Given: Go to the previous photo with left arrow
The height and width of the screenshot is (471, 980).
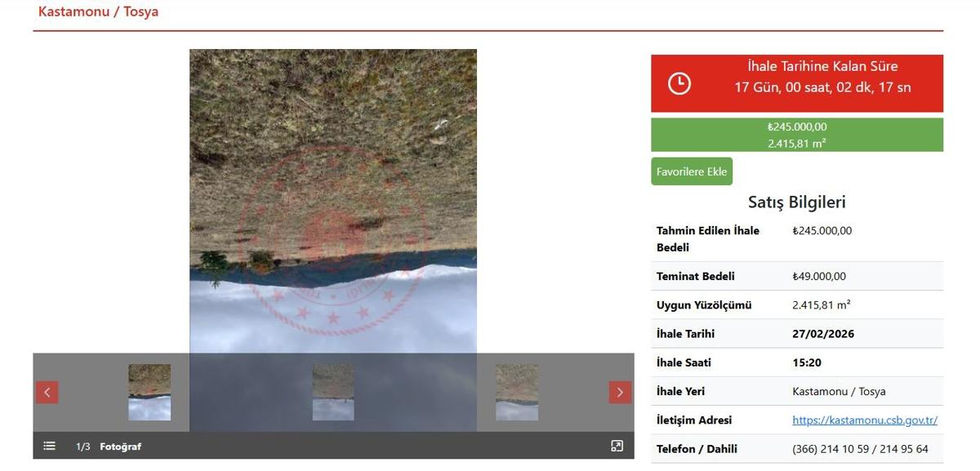Looking at the screenshot, I should 47,393.
